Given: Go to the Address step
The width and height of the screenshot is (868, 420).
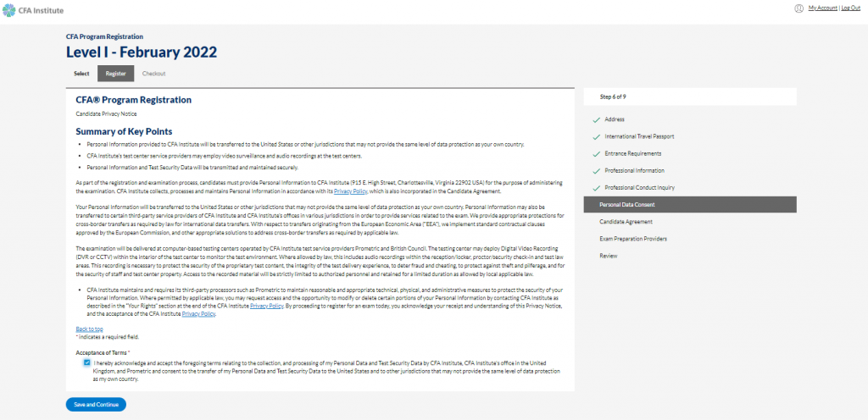Looking at the screenshot, I should pos(615,119).
